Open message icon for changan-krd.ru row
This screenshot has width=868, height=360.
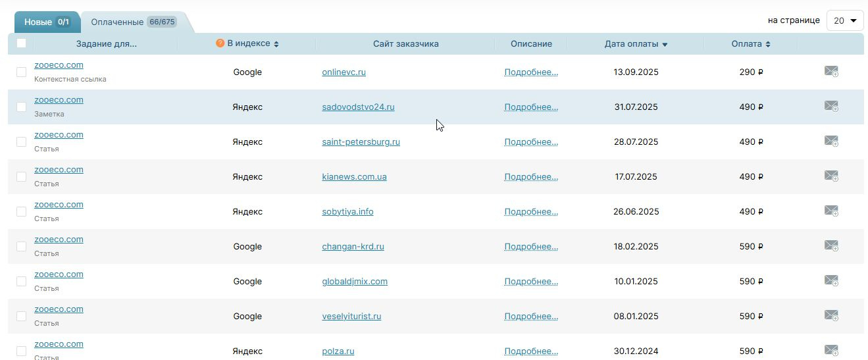tap(831, 246)
